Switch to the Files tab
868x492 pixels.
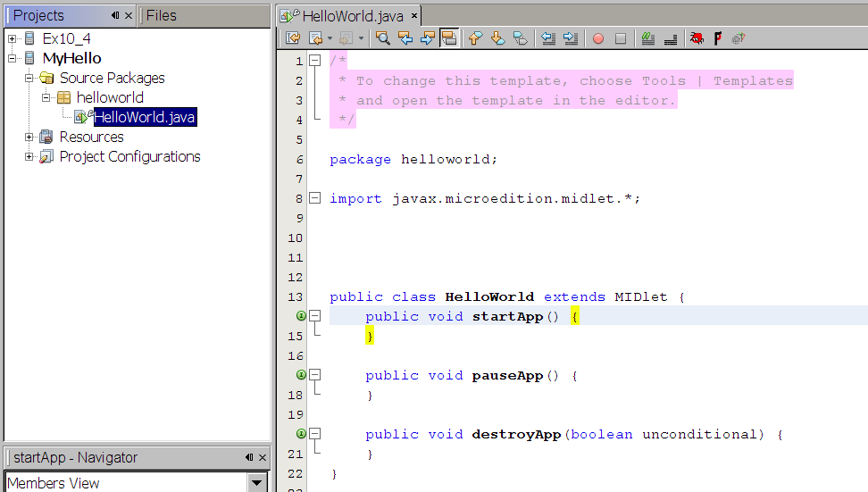click(x=162, y=15)
